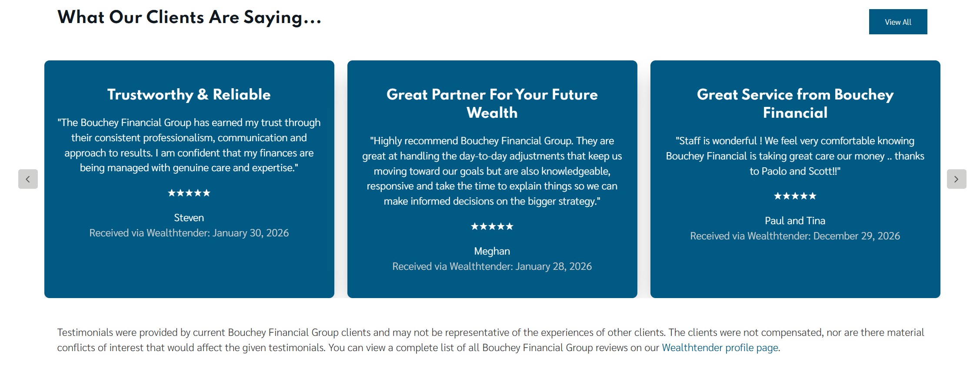
Task: Click the 'Great Service from Bouchey Financial' heading
Action: [x=795, y=103]
